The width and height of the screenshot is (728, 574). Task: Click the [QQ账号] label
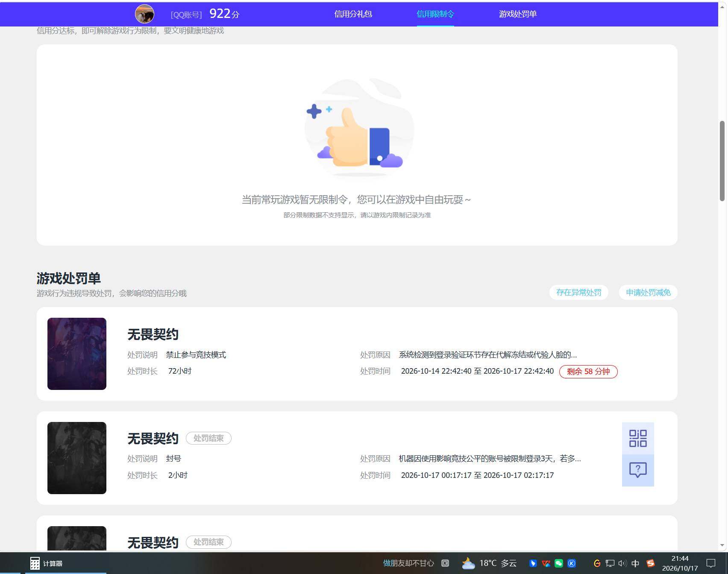tap(186, 15)
